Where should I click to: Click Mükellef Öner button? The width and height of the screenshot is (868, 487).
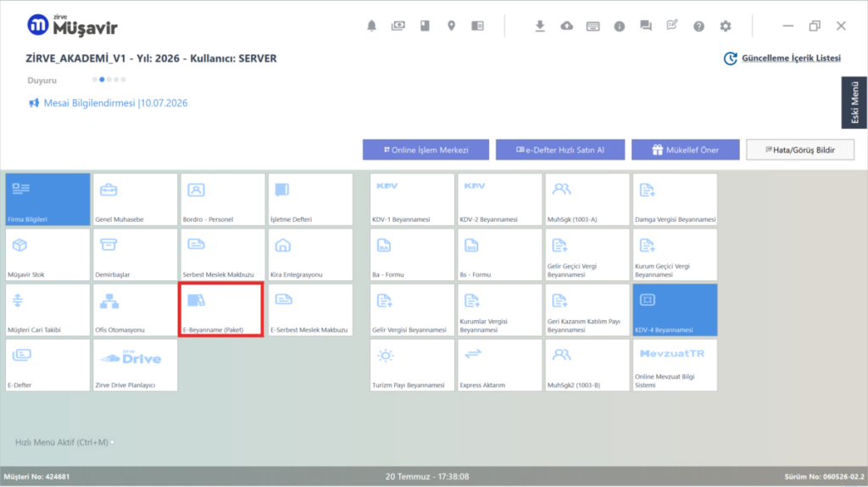(685, 149)
